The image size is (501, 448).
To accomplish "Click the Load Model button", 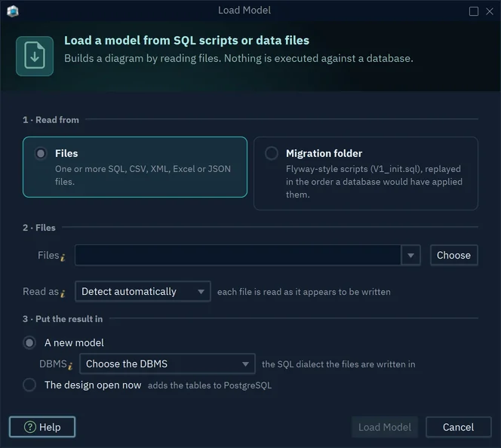I will [x=385, y=427].
